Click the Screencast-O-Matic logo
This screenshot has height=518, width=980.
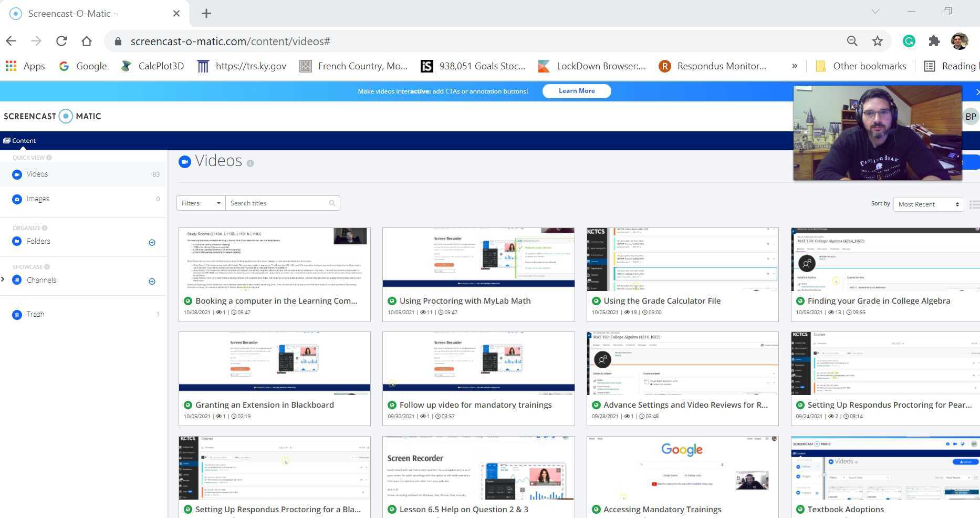pyautogui.click(x=53, y=116)
